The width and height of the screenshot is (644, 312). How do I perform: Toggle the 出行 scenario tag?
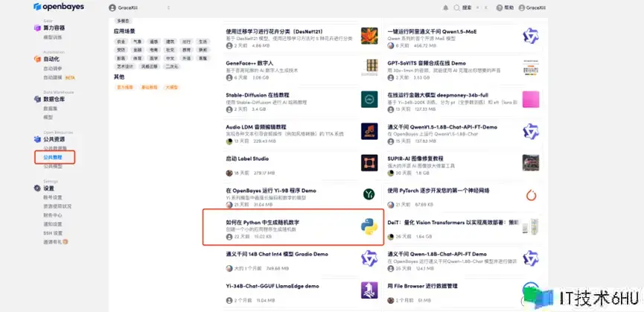point(186,42)
